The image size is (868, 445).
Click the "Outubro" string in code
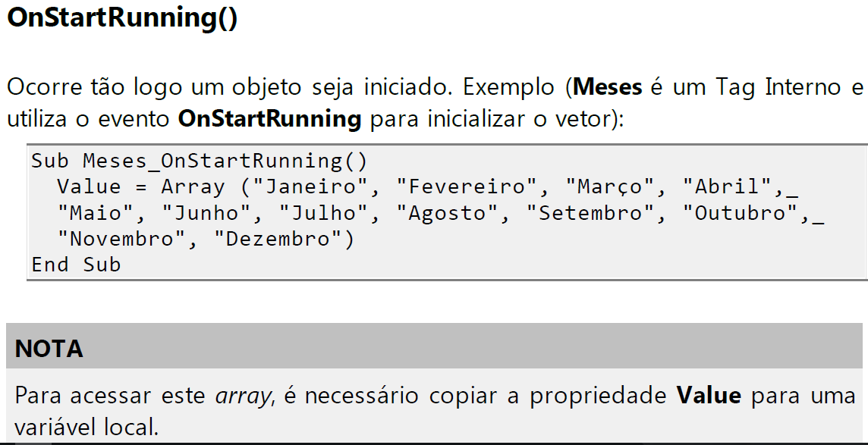pyautogui.click(x=741, y=213)
